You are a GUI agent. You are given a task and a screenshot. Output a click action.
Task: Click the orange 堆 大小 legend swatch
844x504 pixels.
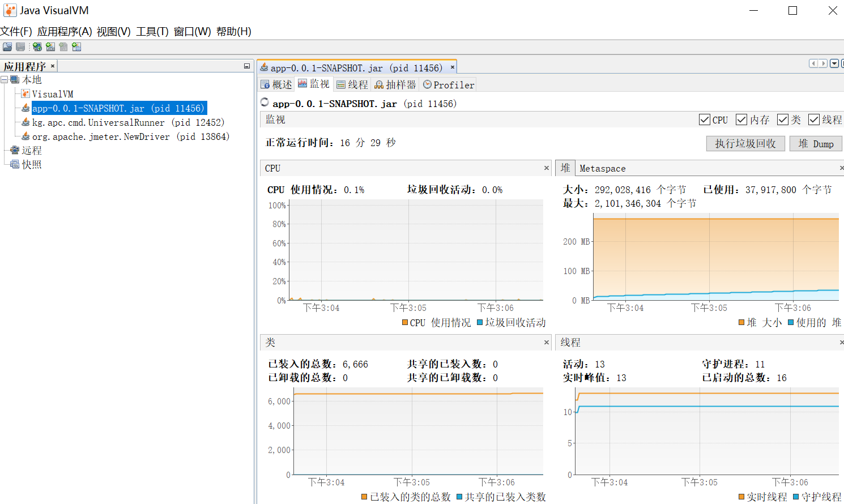(741, 323)
